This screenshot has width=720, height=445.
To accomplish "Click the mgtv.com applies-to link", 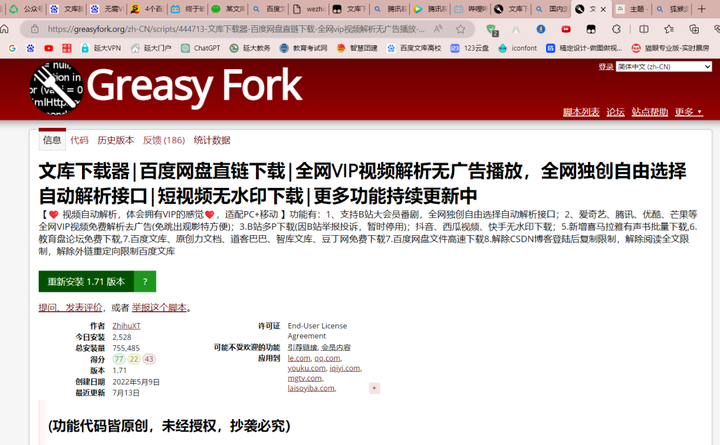I will (x=304, y=378).
